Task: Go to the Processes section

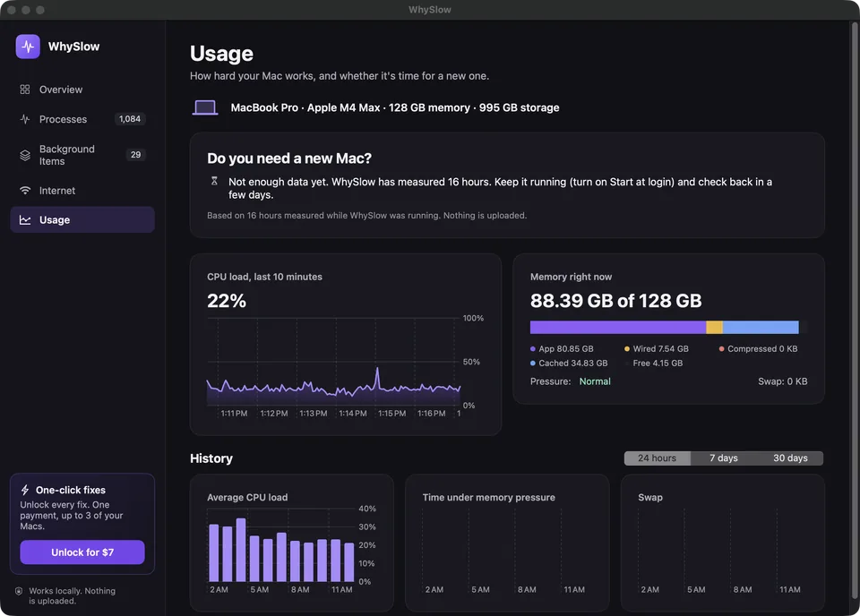Action: coord(82,119)
